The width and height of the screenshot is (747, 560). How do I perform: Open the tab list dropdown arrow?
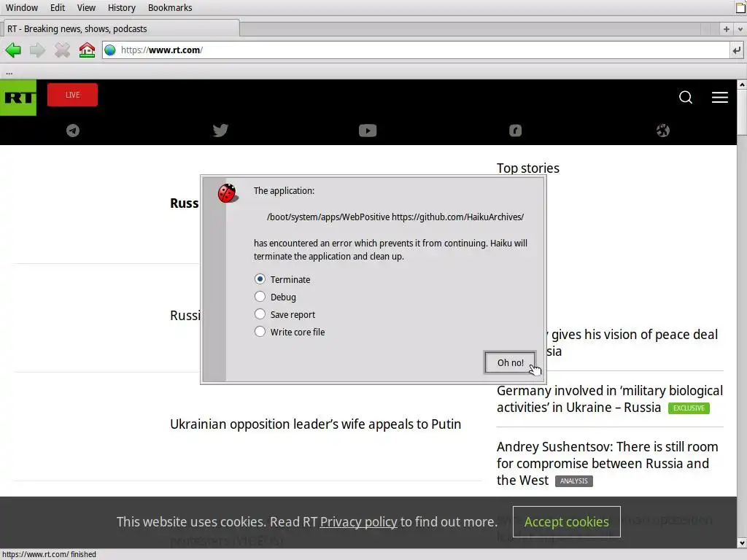(740, 29)
